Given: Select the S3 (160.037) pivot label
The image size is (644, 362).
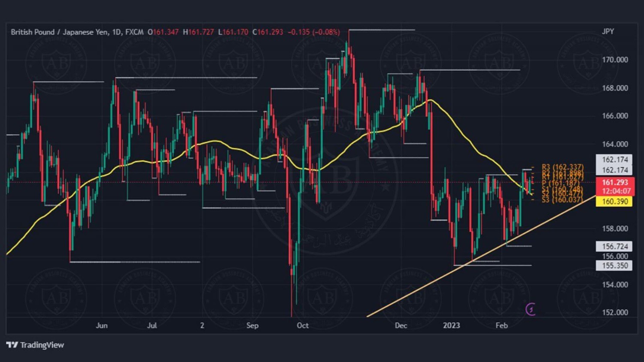Looking at the screenshot, I should [562, 199].
